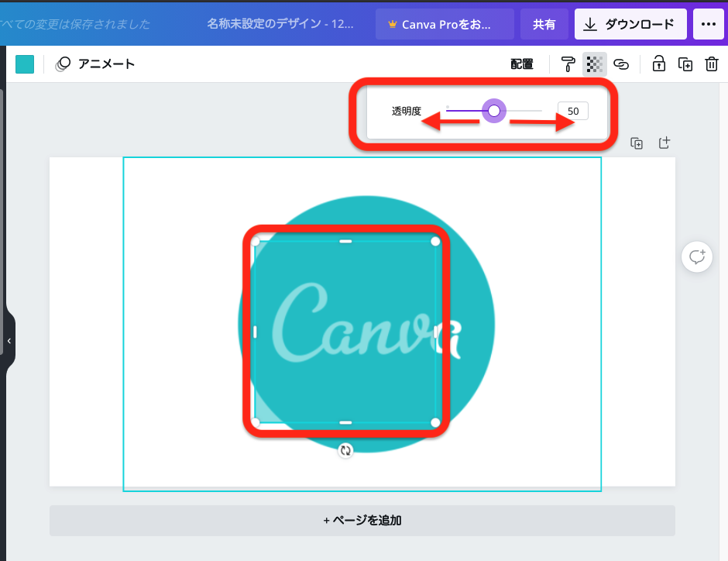The image size is (728, 561).
Task: Open the three-dot more options menu
Action: point(708,24)
